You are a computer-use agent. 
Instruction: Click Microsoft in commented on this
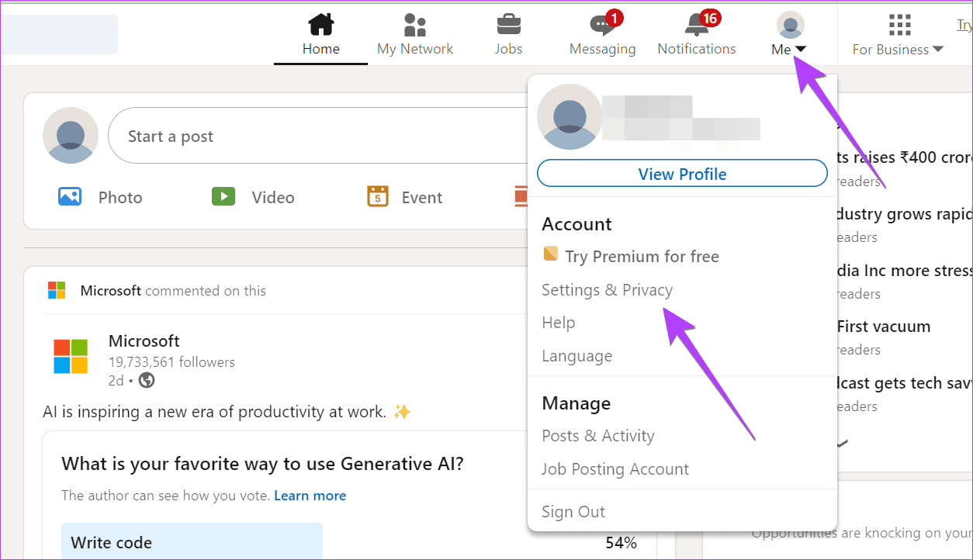pyautogui.click(x=111, y=291)
